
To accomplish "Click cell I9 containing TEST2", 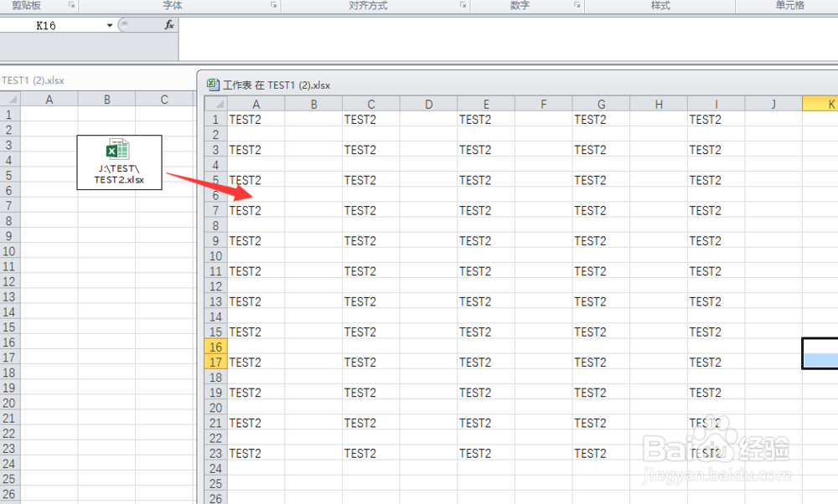I will pyautogui.click(x=716, y=241).
